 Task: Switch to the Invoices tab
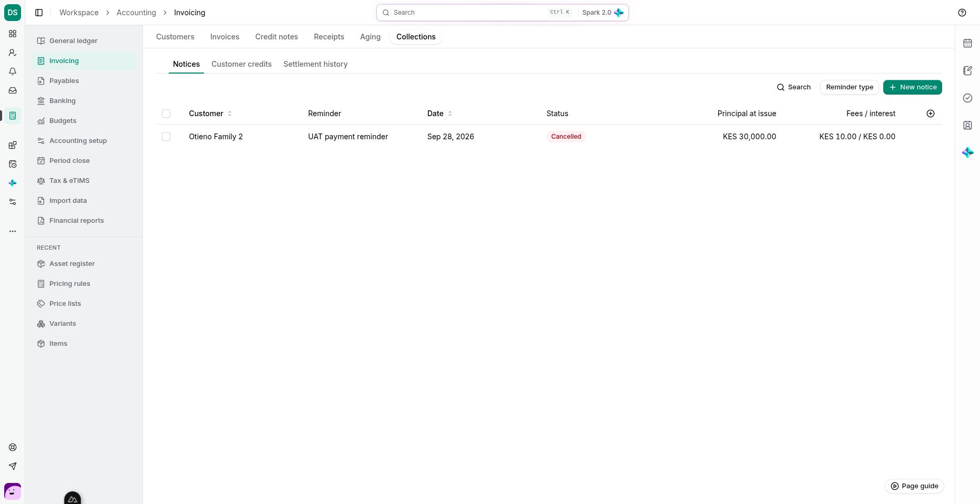[x=224, y=37]
